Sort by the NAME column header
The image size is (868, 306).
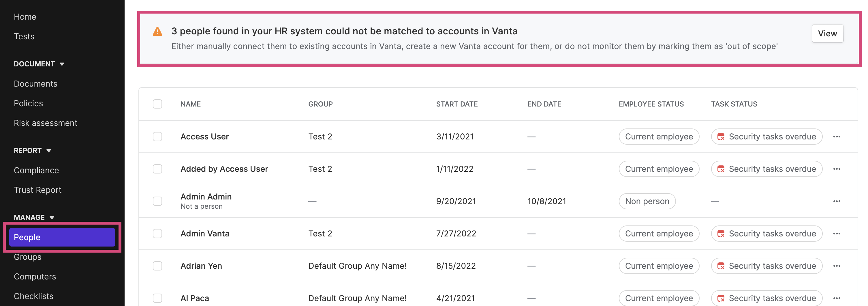(x=190, y=104)
